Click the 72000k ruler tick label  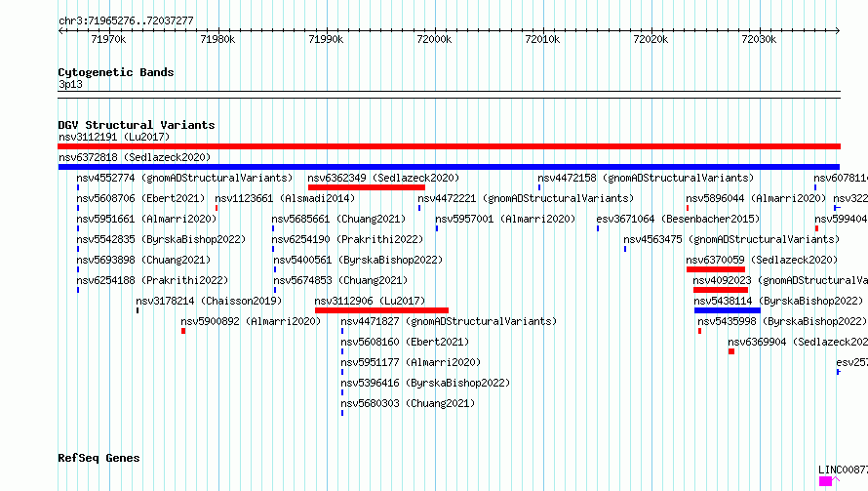pyautogui.click(x=434, y=39)
